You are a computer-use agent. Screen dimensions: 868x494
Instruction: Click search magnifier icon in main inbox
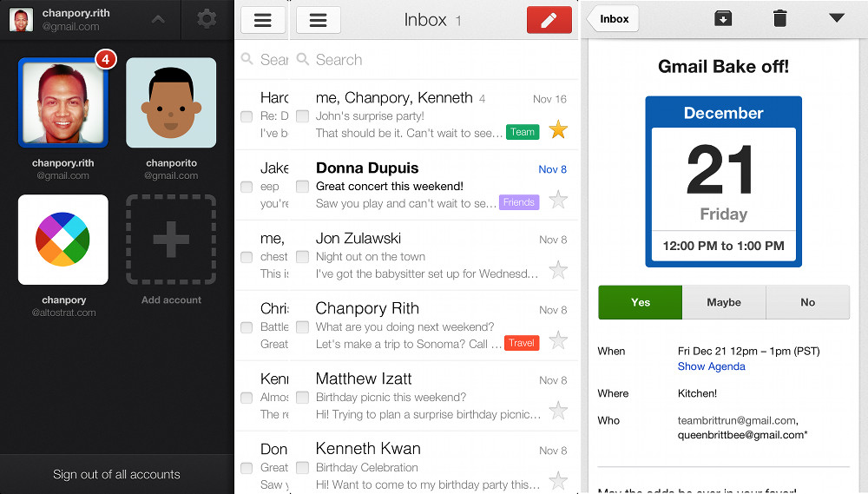303,59
